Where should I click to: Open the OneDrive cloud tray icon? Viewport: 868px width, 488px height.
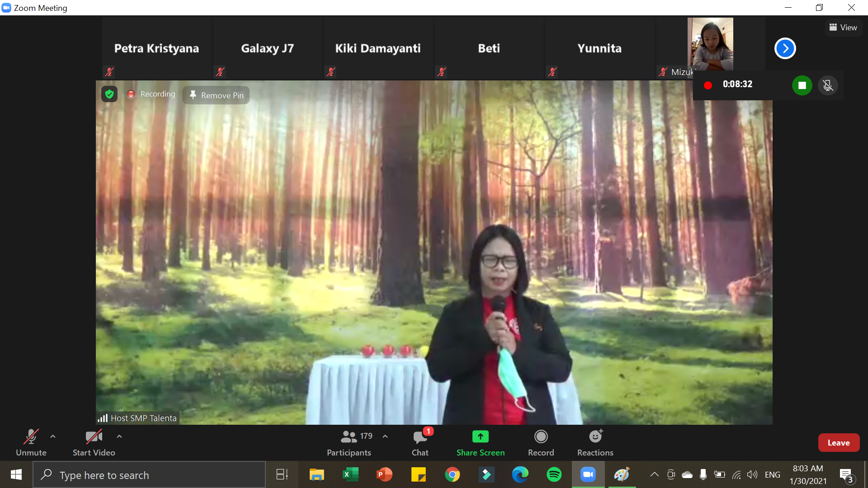(x=687, y=474)
